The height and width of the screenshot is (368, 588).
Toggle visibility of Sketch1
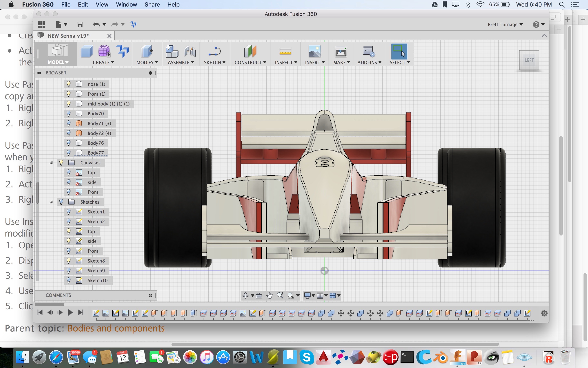coord(69,212)
